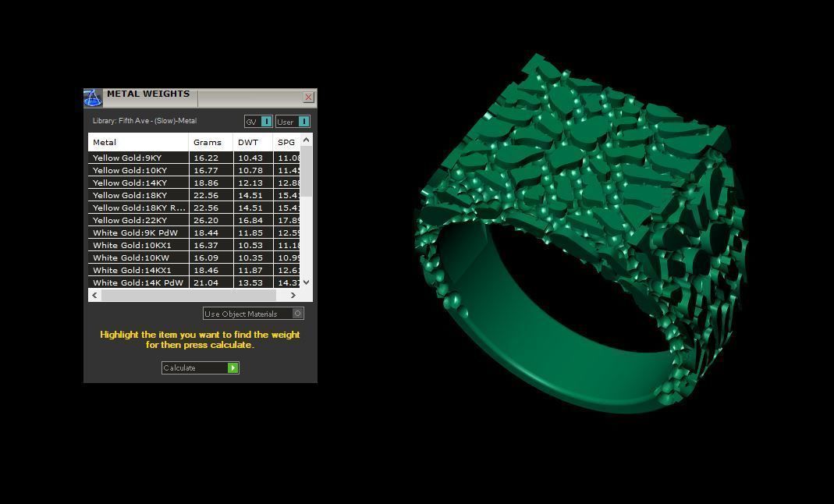This screenshot has height=504, width=834.
Task: Click the 11.85 DWT value
Action: click(250, 232)
